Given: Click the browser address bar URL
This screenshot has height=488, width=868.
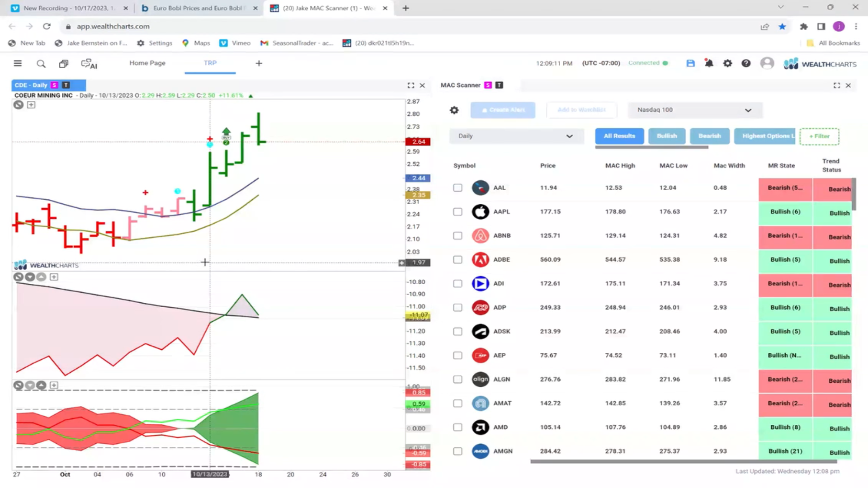Looking at the screenshot, I should click(113, 27).
